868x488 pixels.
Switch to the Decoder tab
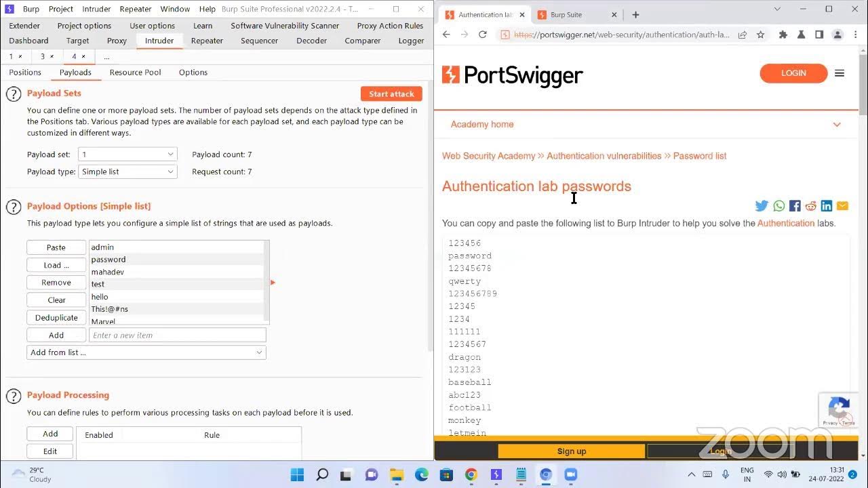(311, 41)
